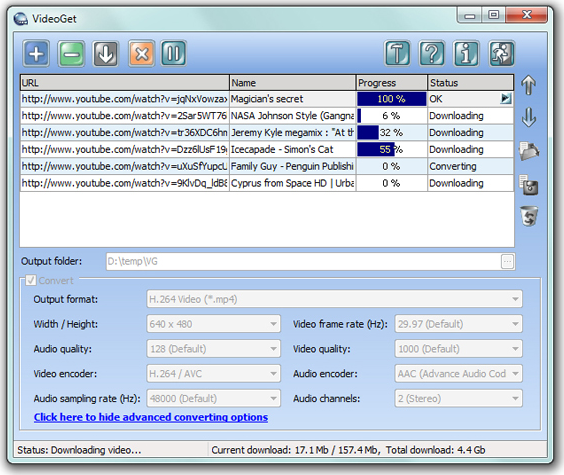This screenshot has width=564, height=475.
Task: Open the Width / Height dropdown
Action: (x=213, y=324)
